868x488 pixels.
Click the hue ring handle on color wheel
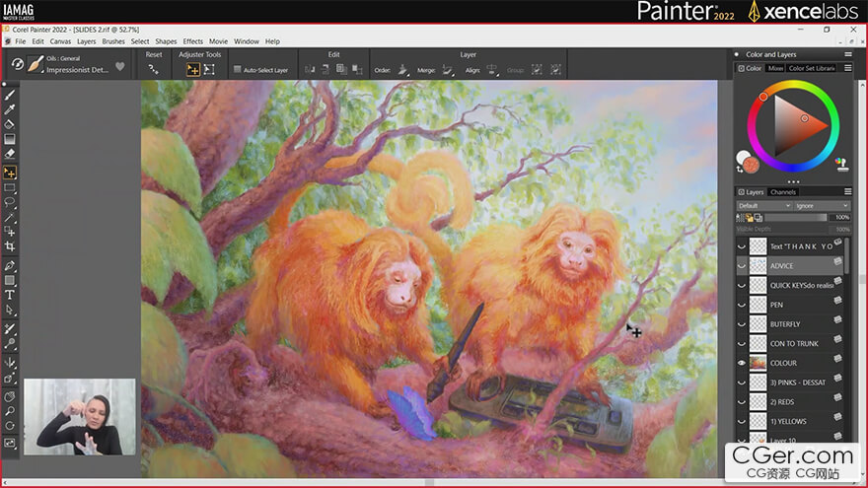click(762, 97)
